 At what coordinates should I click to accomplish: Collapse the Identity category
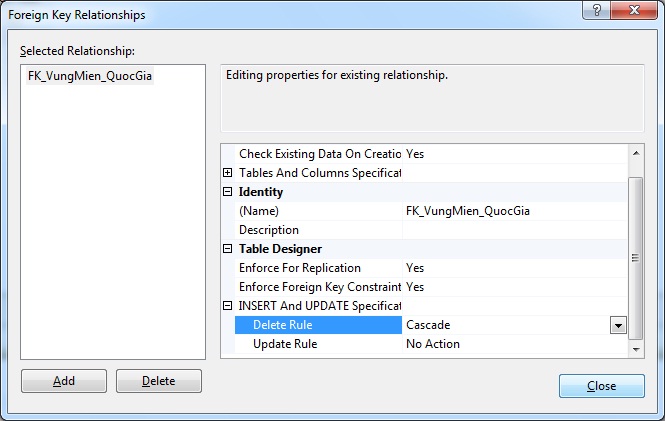(x=227, y=192)
